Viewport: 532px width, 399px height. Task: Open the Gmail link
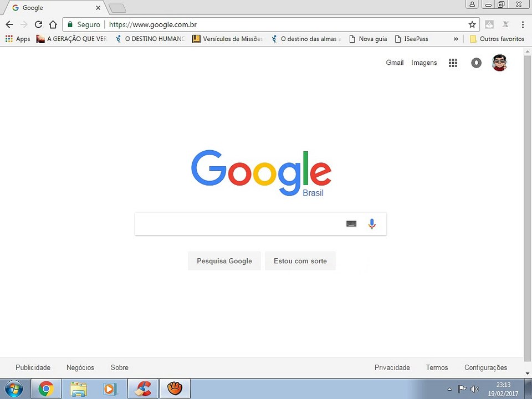[395, 63]
